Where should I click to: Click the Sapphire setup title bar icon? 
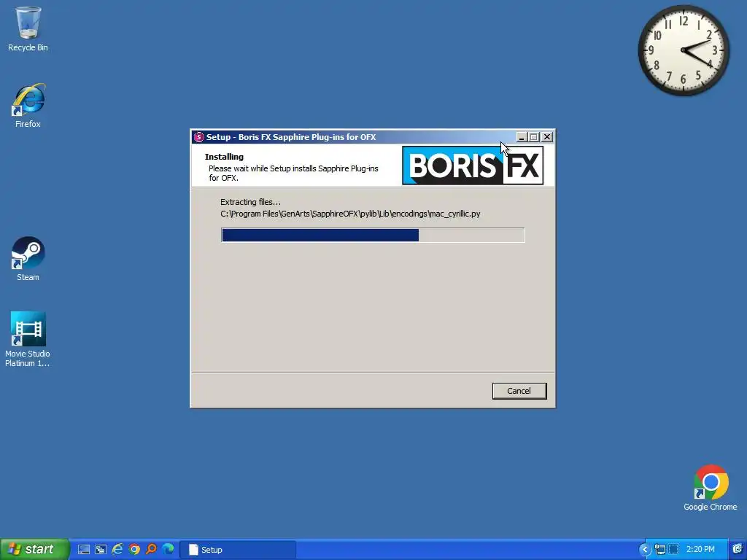coord(198,137)
